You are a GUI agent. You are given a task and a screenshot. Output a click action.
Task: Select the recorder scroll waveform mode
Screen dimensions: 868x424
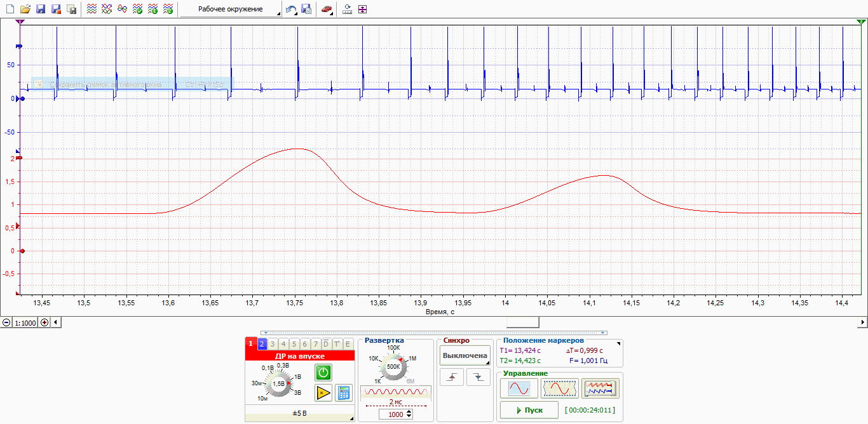(600, 387)
